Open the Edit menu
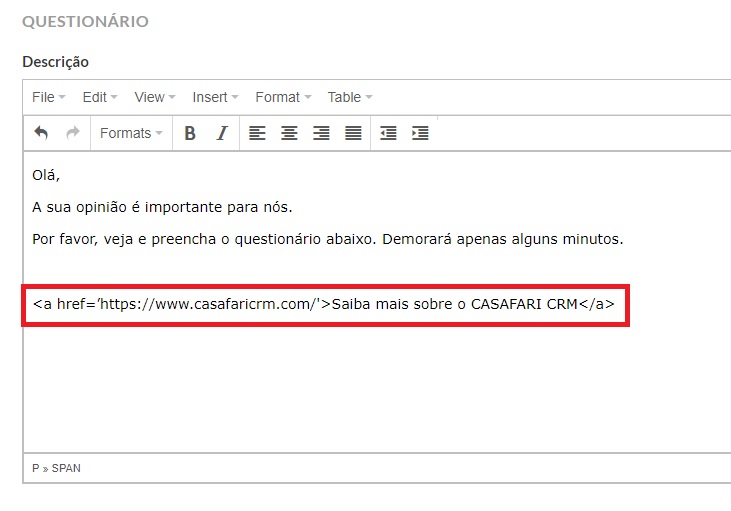This screenshot has width=731, height=511. (99, 97)
